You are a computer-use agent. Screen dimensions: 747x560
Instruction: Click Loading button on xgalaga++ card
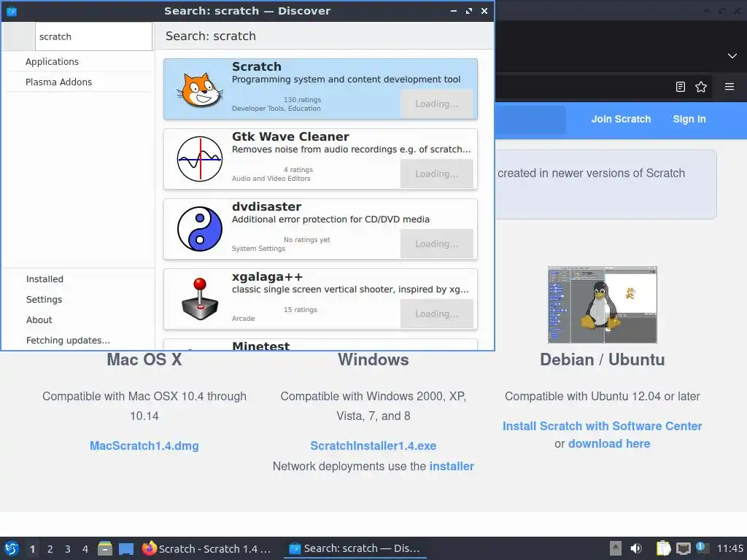[436, 314]
